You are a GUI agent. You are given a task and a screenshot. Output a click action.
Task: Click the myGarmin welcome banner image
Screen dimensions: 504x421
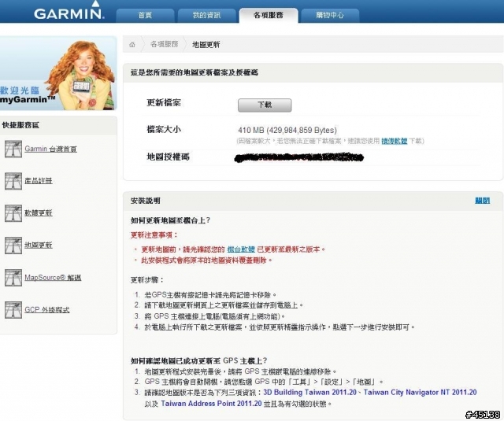[58, 73]
